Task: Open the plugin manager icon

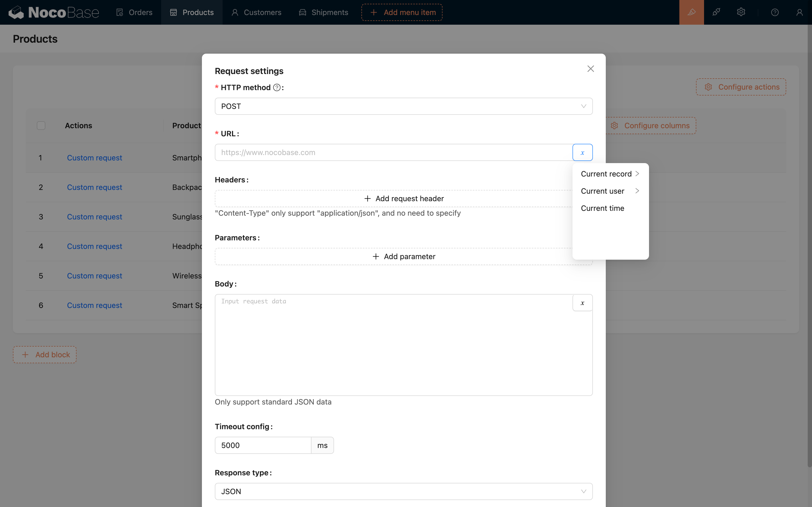Action: click(x=716, y=12)
